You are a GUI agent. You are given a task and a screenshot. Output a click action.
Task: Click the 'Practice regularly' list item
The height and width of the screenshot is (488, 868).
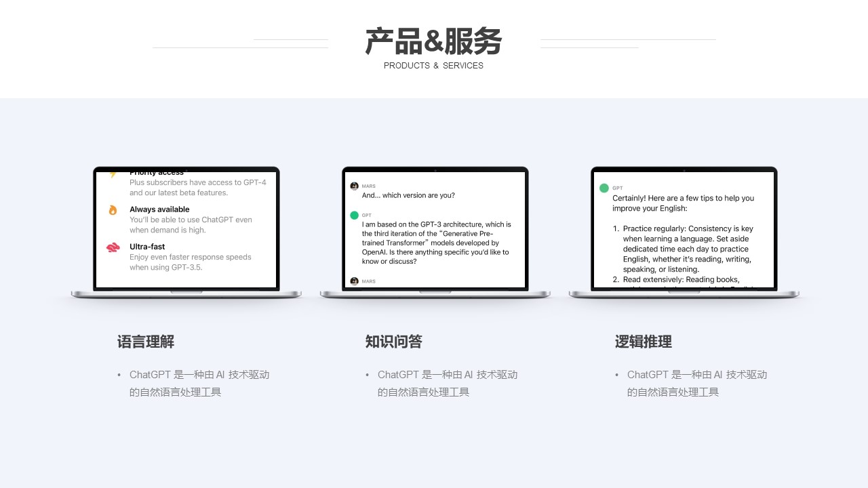click(x=687, y=249)
